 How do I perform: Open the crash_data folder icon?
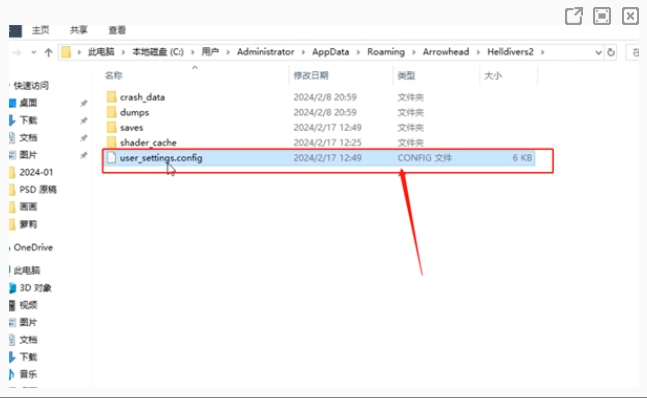(111, 97)
